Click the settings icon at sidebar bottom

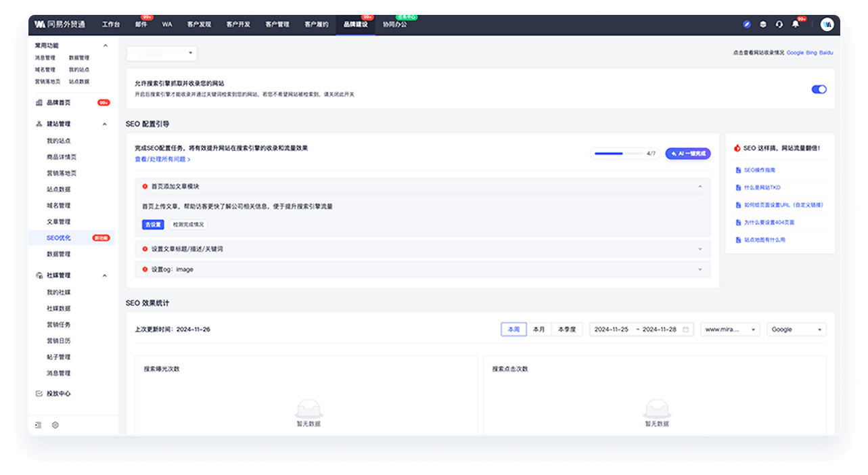point(55,425)
